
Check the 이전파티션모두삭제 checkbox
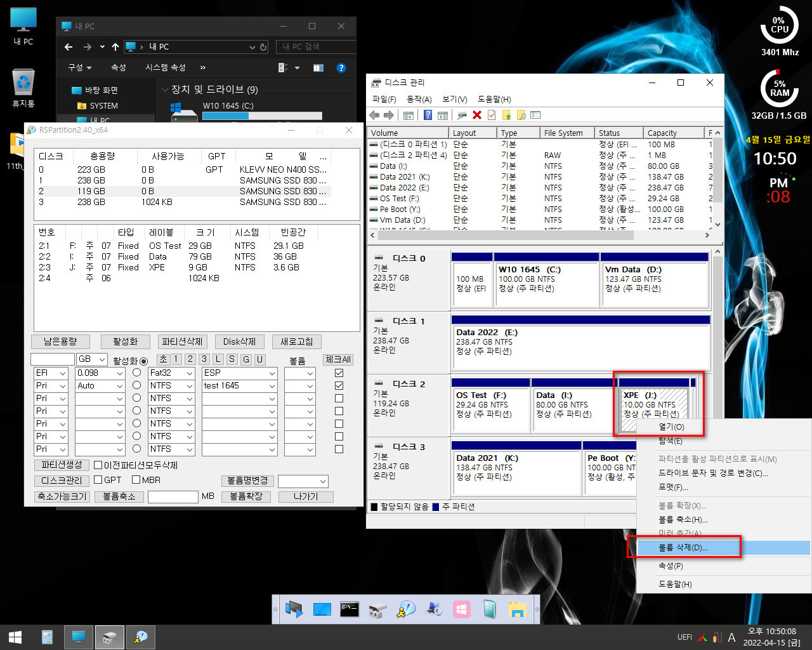(98, 465)
